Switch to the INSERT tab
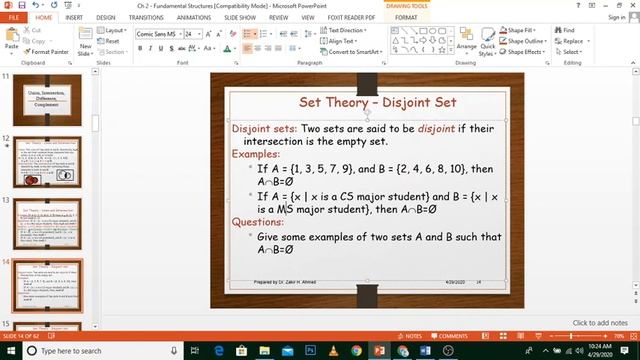 pos(74,18)
